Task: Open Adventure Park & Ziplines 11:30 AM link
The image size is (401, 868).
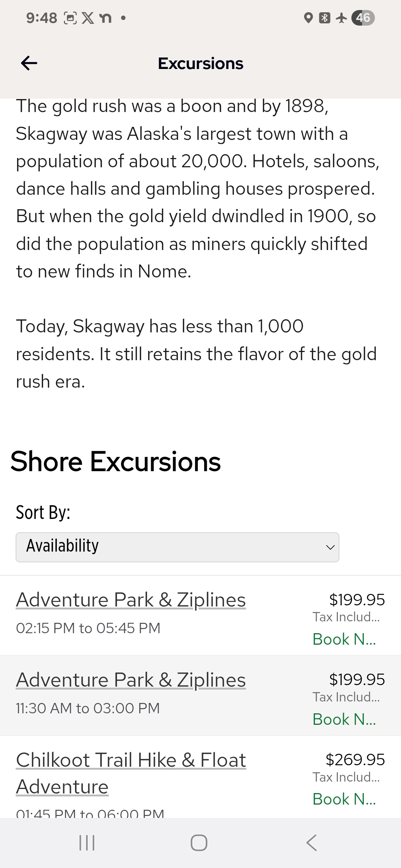Action: pyautogui.click(x=131, y=680)
